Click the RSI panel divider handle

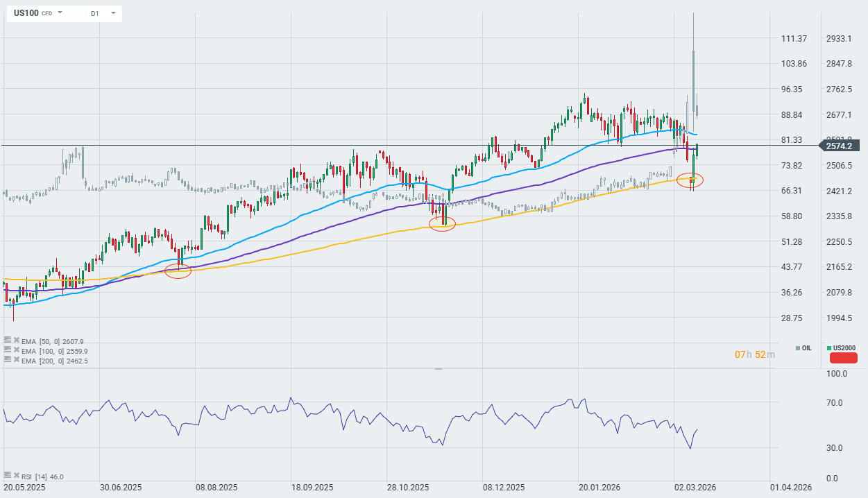[x=439, y=369]
